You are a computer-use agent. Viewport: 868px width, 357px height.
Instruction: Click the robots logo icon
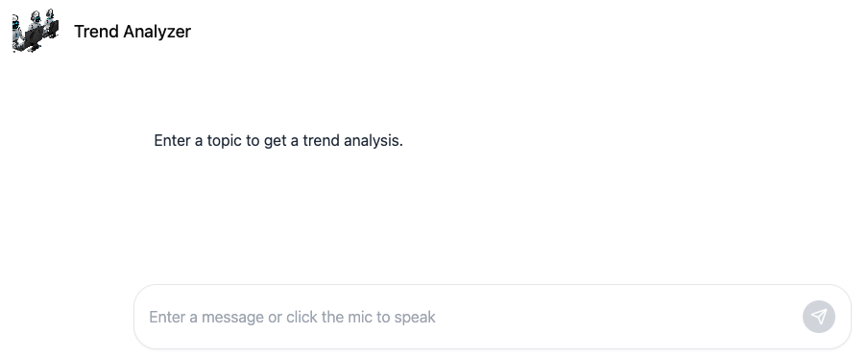(x=36, y=31)
